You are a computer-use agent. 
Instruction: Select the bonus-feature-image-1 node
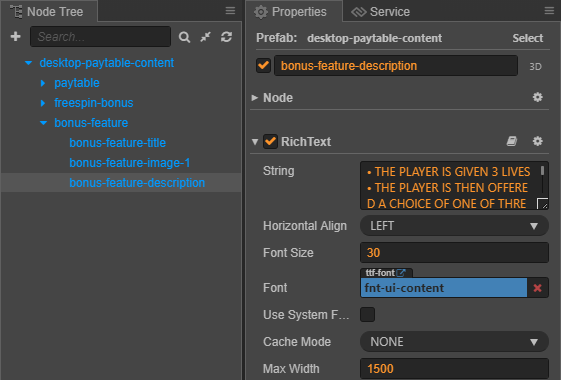click(x=130, y=163)
